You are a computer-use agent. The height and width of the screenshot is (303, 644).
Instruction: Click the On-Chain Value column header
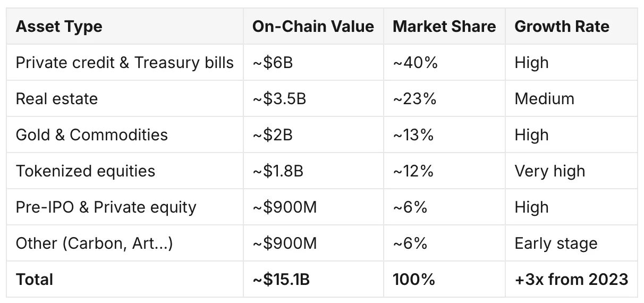[x=313, y=27]
